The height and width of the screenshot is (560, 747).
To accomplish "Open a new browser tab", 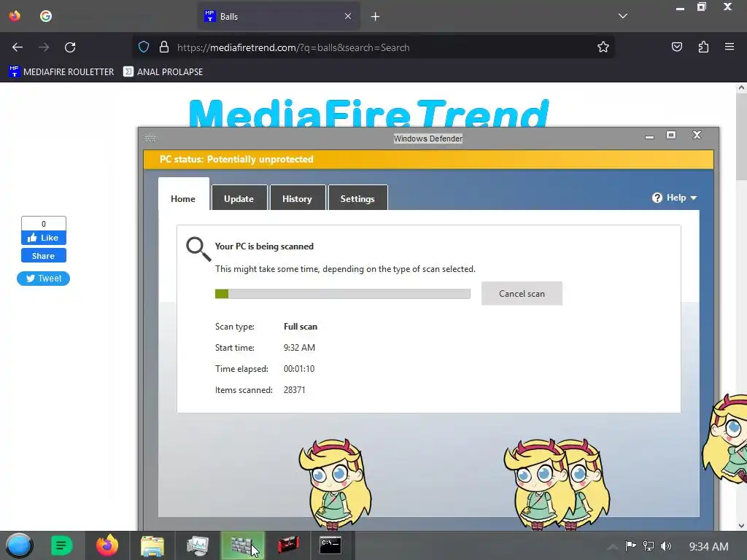I will pyautogui.click(x=376, y=17).
